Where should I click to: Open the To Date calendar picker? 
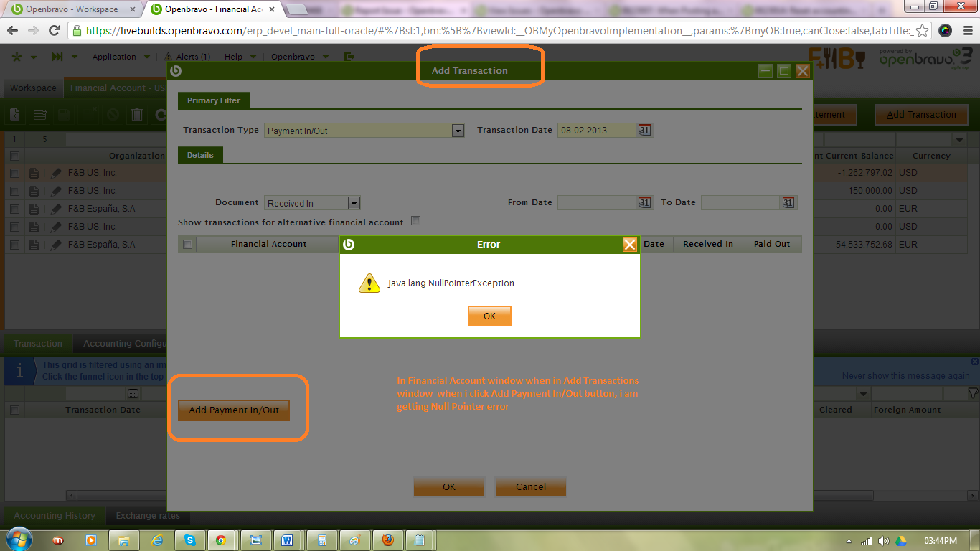[788, 202]
